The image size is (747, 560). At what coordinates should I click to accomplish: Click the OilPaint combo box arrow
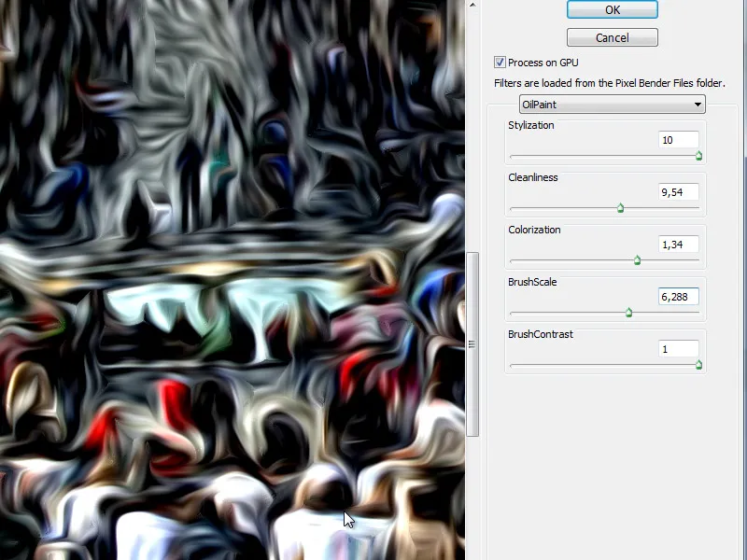point(697,105)
